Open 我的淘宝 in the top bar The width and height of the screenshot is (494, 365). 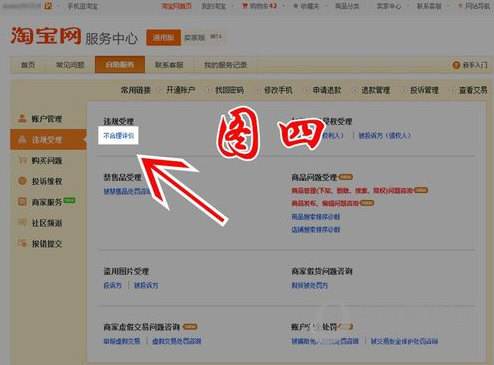[x=214, y=6]
